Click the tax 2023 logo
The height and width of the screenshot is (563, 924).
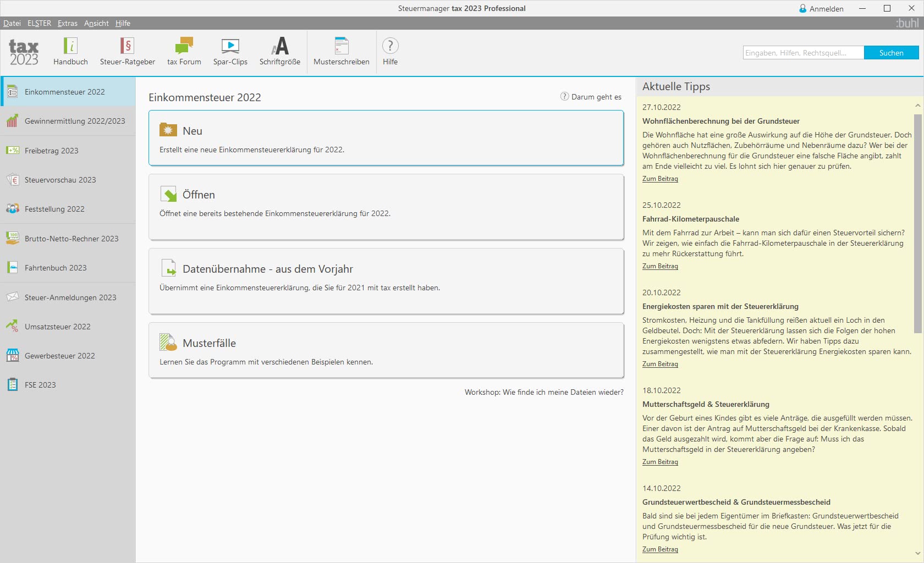pos(24,53)
